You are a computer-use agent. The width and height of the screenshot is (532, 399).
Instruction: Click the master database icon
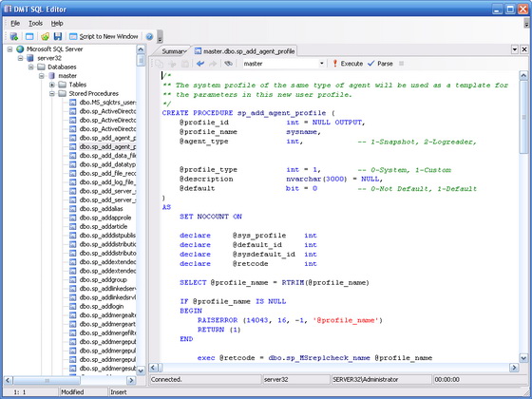[52, 76]
